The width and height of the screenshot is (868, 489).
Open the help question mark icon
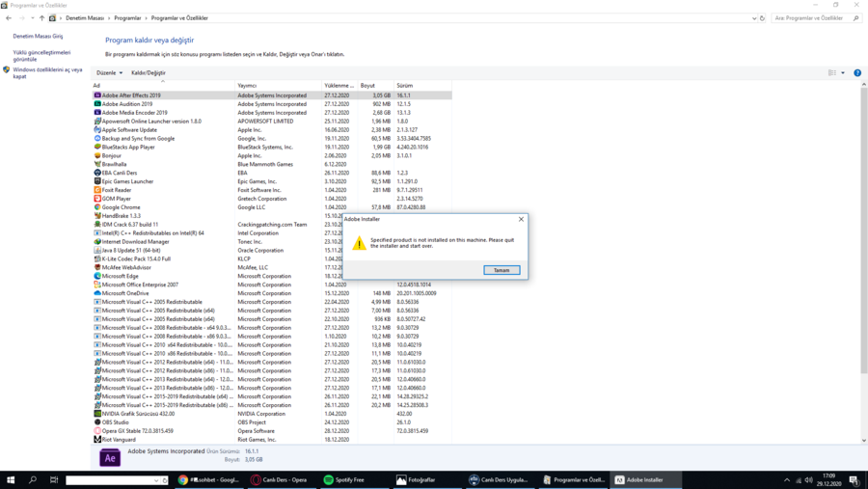pyautogui.click(x=857, y=72)
